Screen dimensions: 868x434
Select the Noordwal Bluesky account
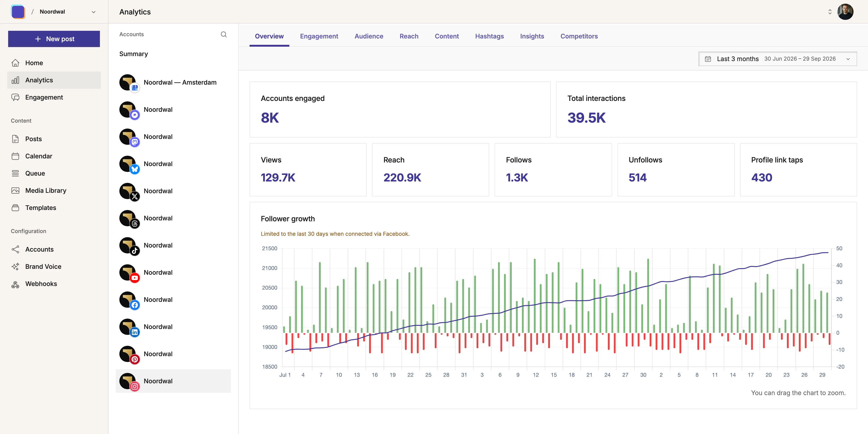click(x=173, y=164)
